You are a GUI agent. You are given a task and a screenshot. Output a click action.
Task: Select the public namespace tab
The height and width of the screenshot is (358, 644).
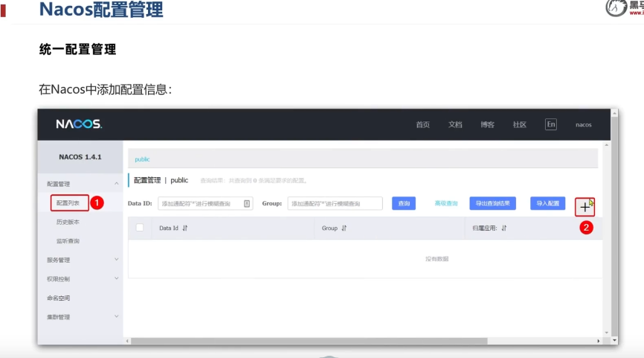pos(142,159)
